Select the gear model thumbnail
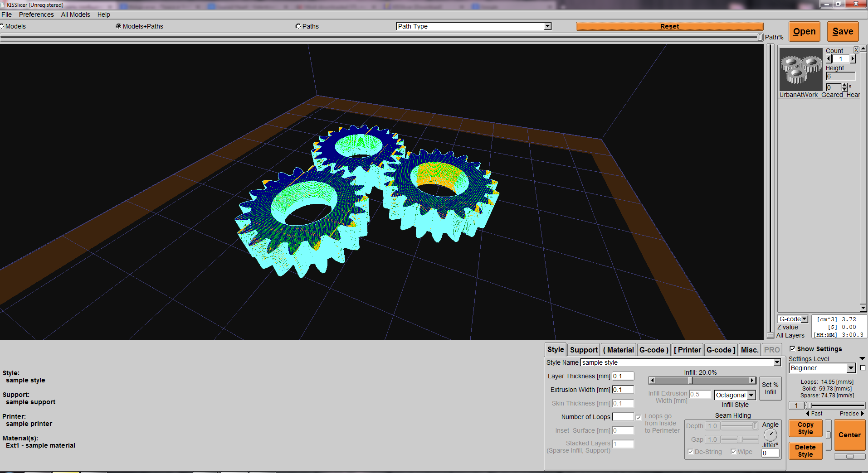The width and height of the screenshot is (868, 473). click(x=801, y=69)
